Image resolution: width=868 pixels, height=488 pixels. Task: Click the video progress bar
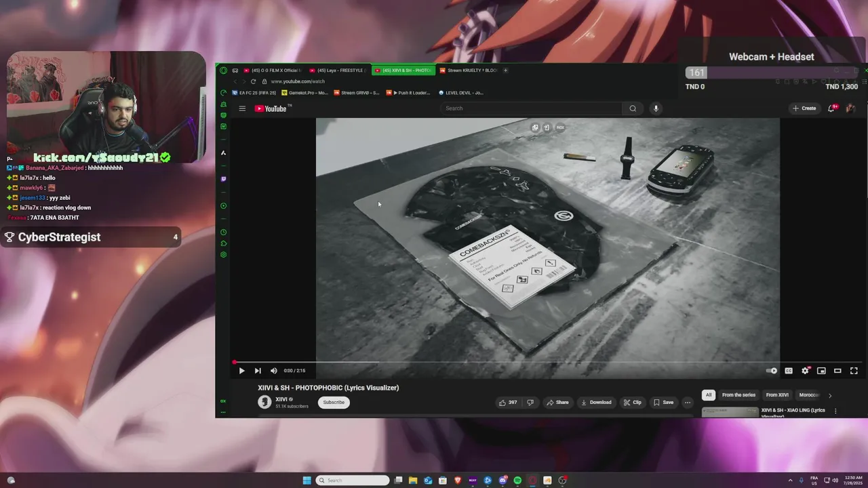tap(547, 362)
